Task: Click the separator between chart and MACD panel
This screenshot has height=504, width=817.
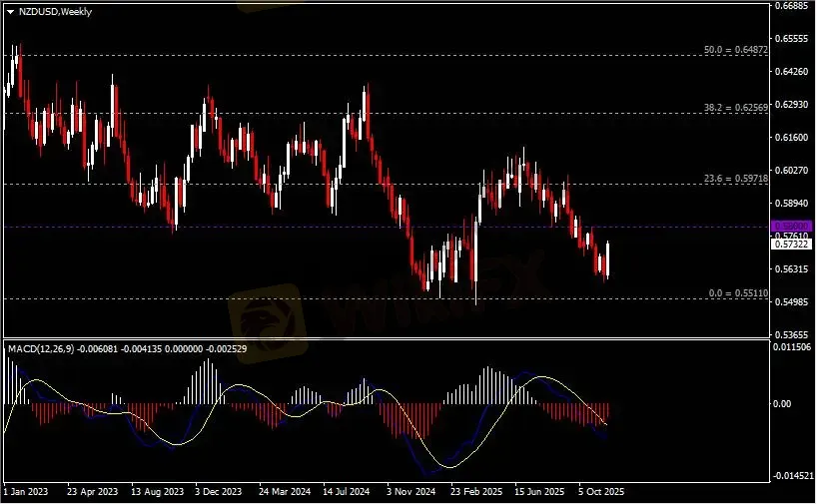Action: tap(385, 338)
